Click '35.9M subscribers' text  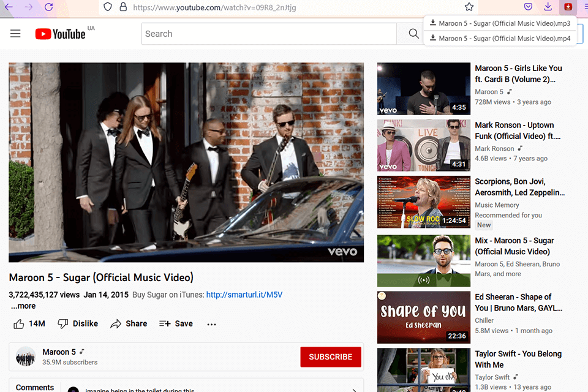(70, 363)
